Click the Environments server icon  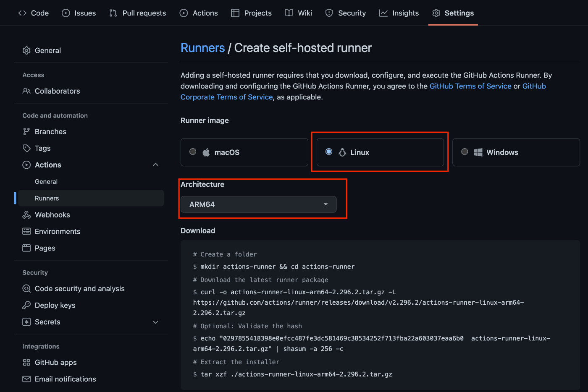pyautogui.click(x=26, y=231)
